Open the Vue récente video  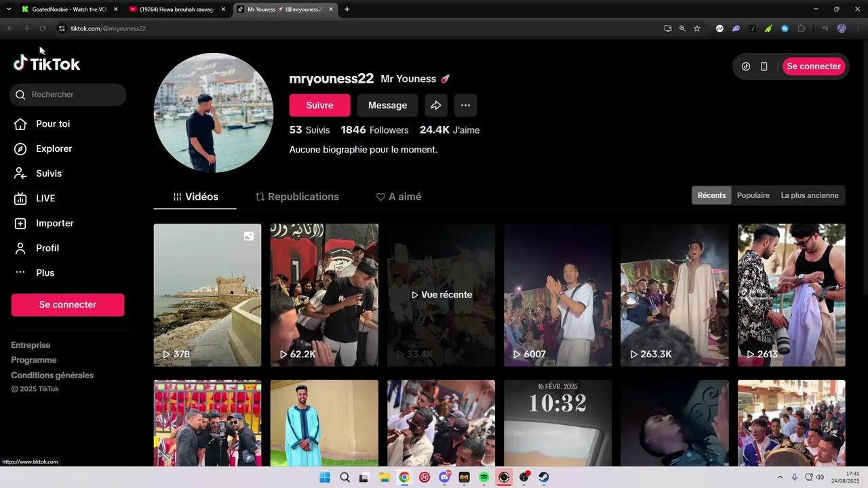click(441, 295)
